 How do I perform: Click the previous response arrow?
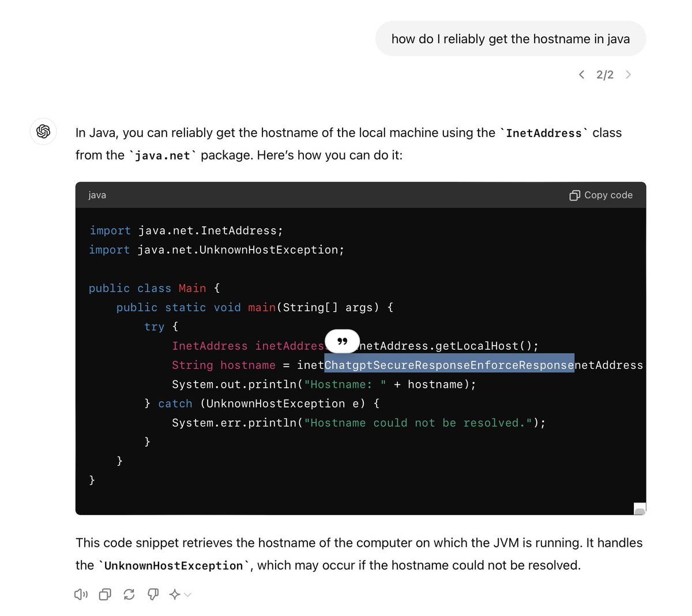tap(581, 74)
